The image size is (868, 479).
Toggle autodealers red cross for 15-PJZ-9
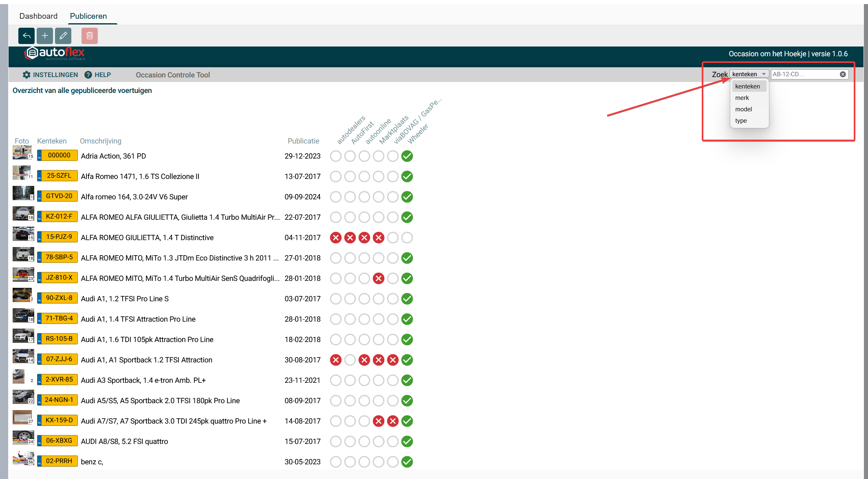tap(336, 238)
